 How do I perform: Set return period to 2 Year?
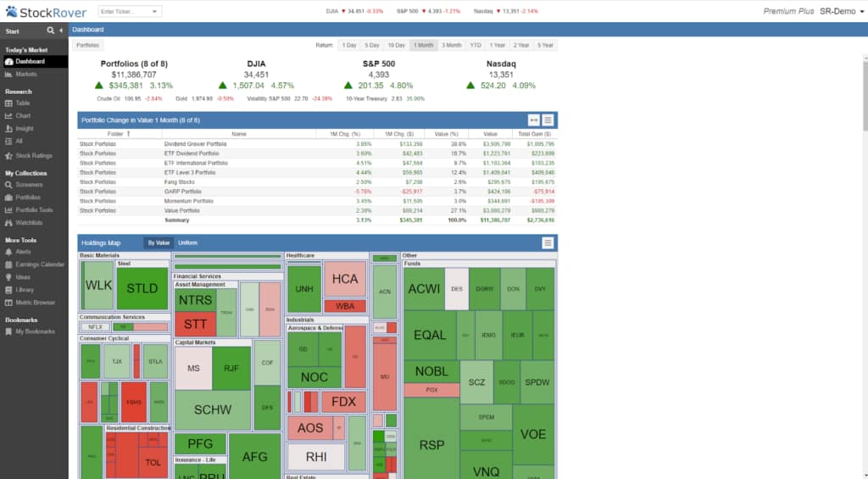pyautogui.click(x=521, y=46)
